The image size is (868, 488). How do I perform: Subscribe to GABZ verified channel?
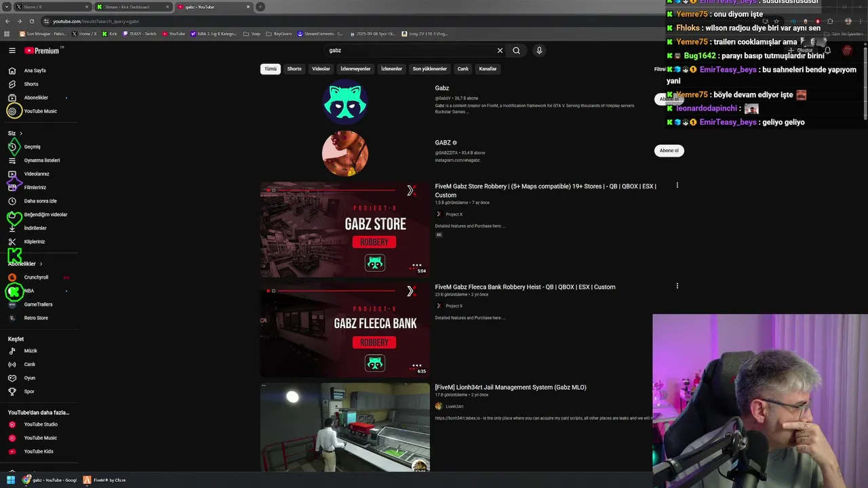pyautogui.click(x=669, y=150)
